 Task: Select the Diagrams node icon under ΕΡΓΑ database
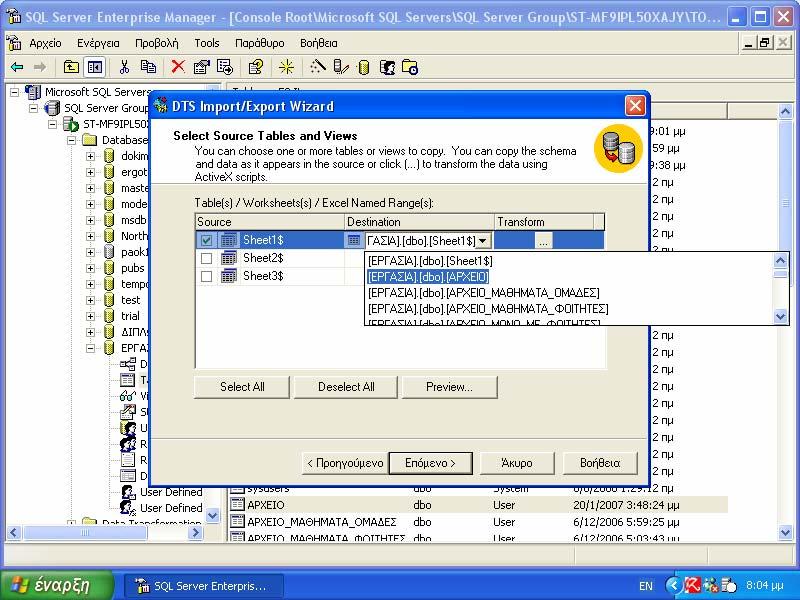[x=128, y=364]
